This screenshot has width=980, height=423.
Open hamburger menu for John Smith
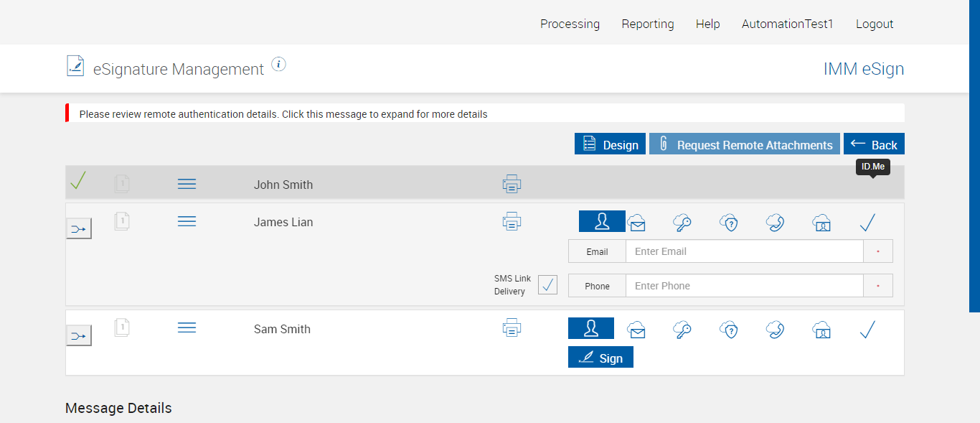click(187, 185)
